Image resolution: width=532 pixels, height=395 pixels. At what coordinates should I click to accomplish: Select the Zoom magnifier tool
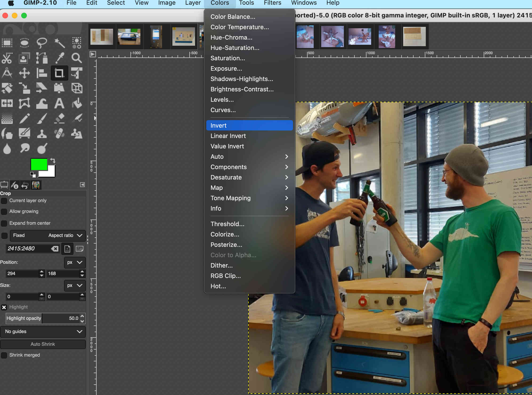click(77, 58)
